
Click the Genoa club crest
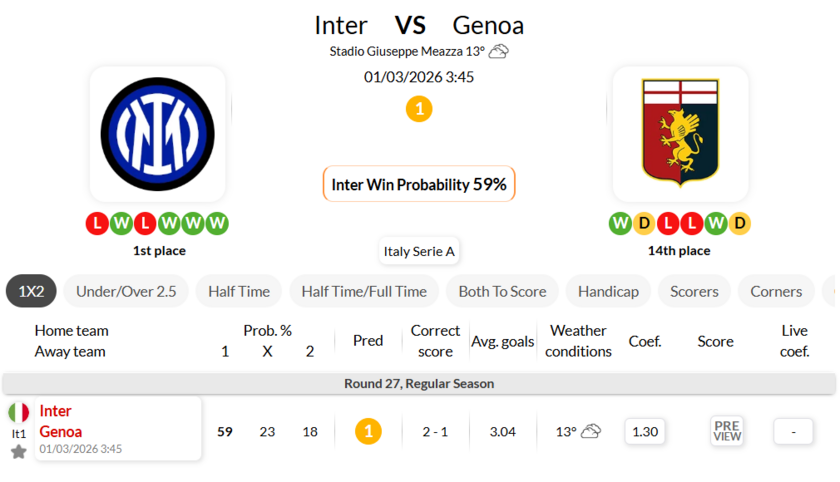coord(680,134)
